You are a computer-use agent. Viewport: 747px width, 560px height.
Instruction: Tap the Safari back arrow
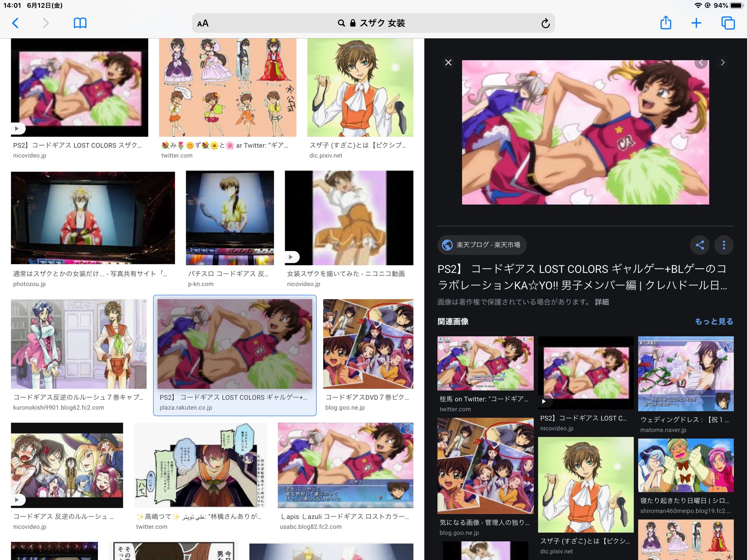(15, 23)
